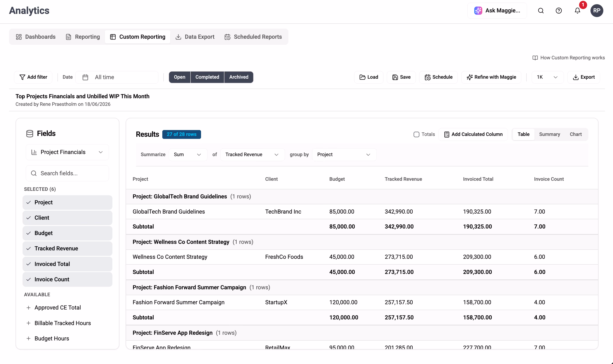Open How Custom Reporting works link
The image size is (613, 364).
click(x=568, y=58)
